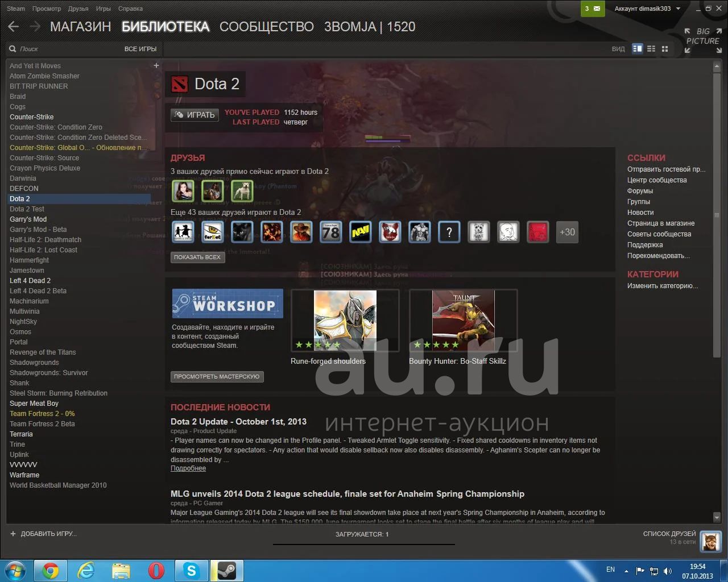Click the plus icon beside And Yet It Moves
The width and height of the screenshot is (728, 582).
pos(156,65)
